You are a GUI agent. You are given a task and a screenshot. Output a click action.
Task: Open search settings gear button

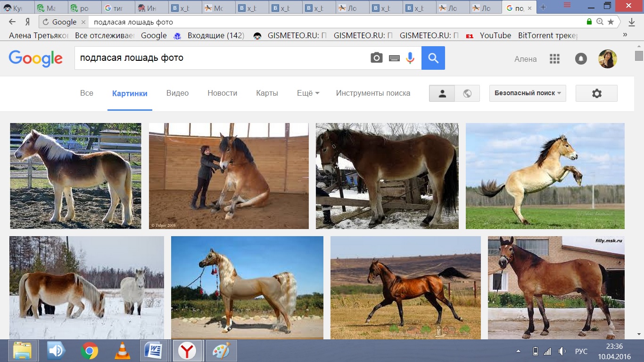click(596, 93)
